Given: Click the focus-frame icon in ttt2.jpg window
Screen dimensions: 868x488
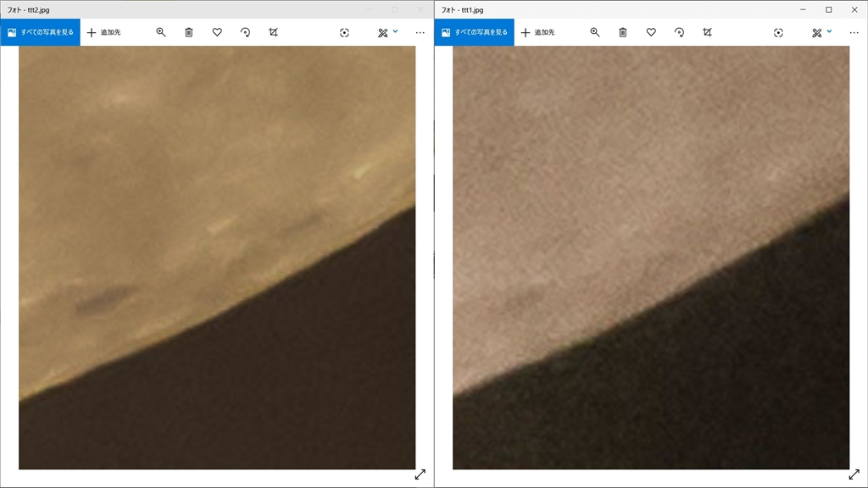Looking at the screenshot, I should 344,33.
